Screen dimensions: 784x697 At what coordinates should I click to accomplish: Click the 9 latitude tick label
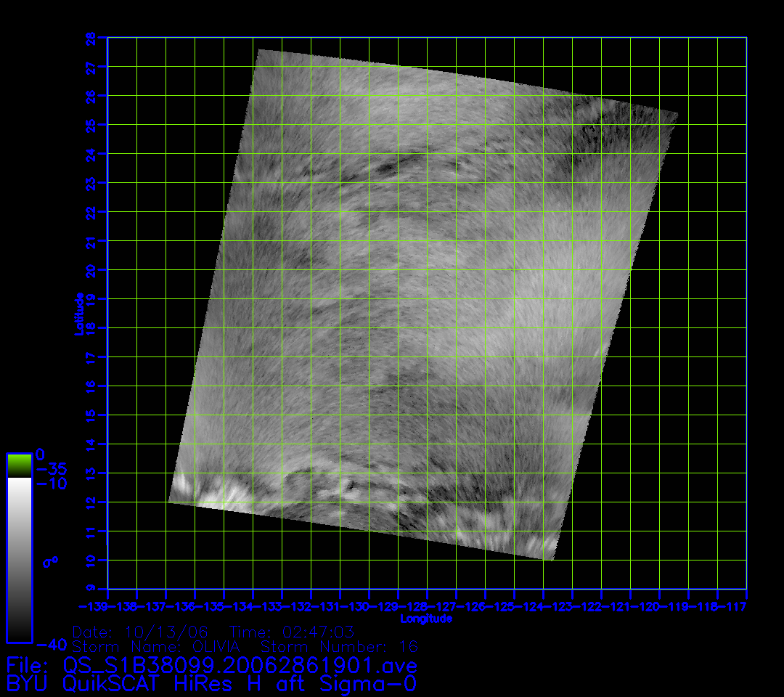click(x=91, y=589)
